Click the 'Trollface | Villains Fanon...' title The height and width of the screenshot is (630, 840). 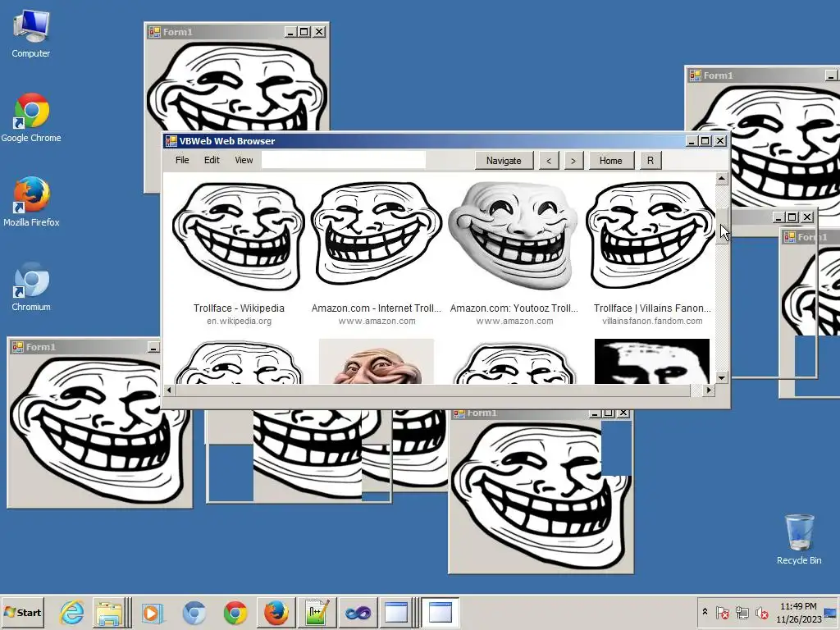(652, 308)
